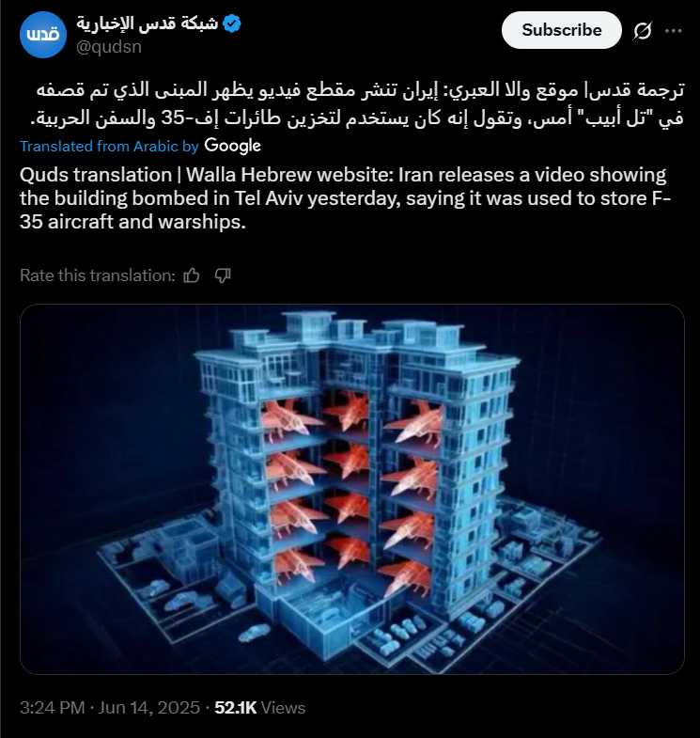
Task: Click the Jun 14, 2025 date
Action: pos(148,708)
